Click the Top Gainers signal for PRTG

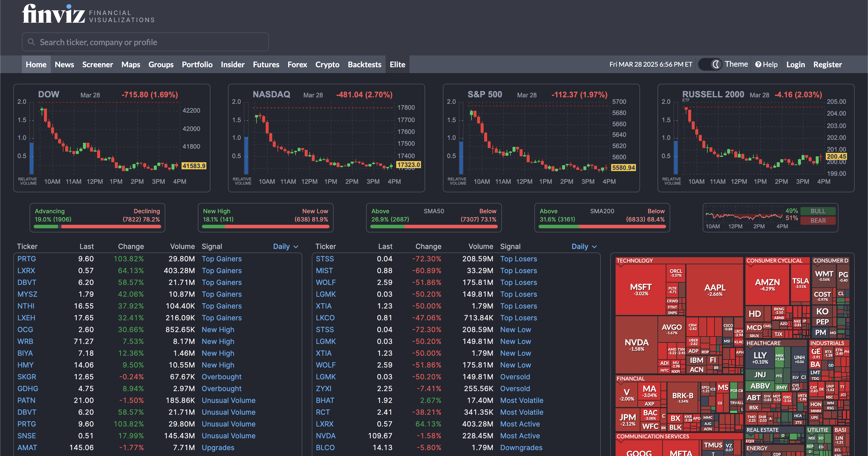(x=222, y=259)
